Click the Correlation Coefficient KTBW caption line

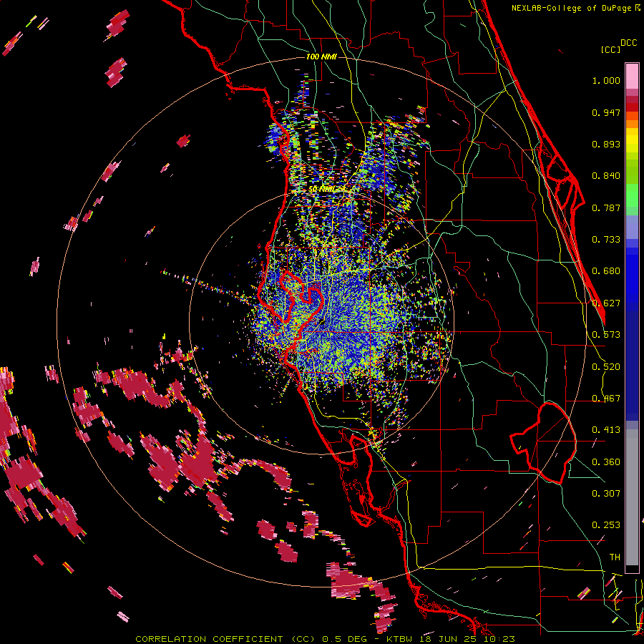[325, 639]
